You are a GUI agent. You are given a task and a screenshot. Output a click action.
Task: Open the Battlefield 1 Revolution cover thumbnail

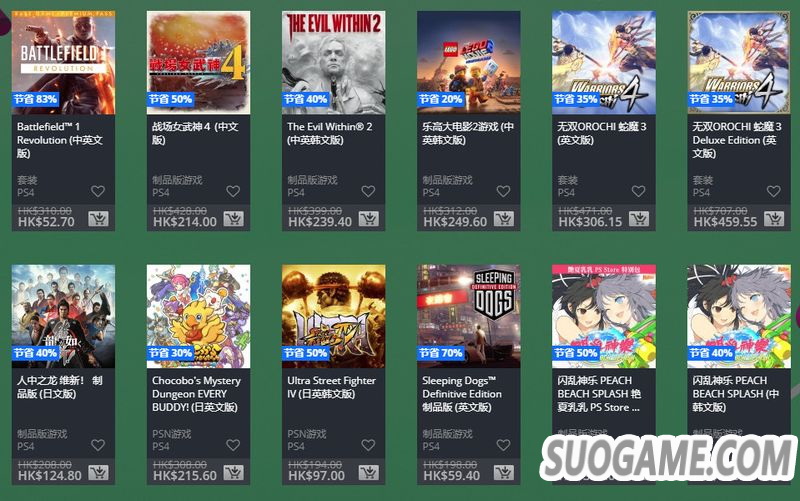click(x=63, y=63)
